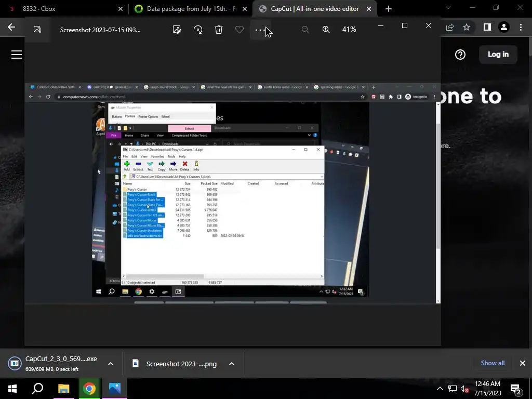532x399 pixels.
Task: Zoom in on the photo with the plus magnifier
Action: click(x=326, y=30)
